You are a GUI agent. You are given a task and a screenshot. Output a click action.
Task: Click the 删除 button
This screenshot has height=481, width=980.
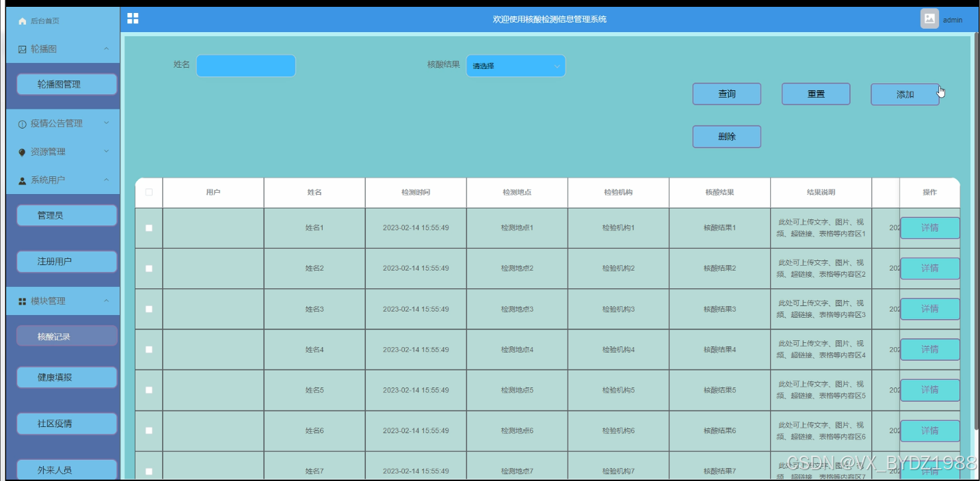[727, 137]
